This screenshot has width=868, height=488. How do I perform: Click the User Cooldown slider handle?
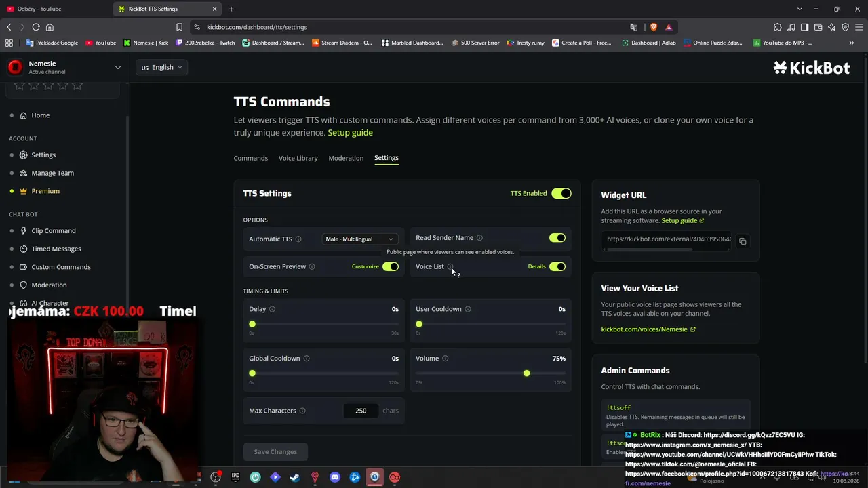[x=419, y=325]
